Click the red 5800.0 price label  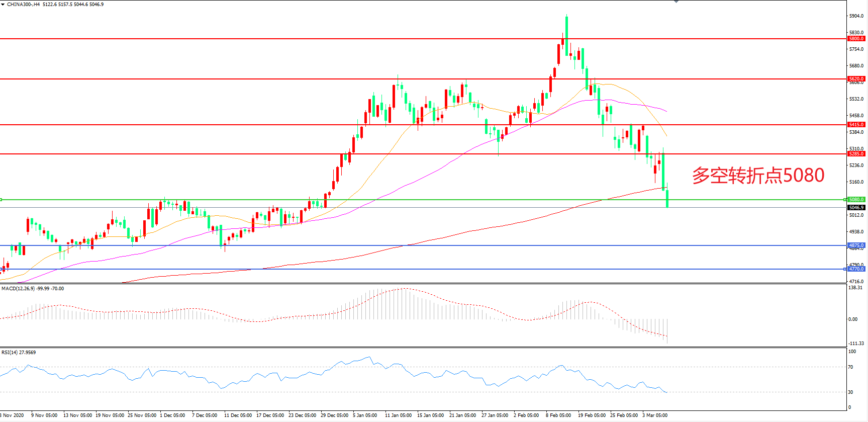856,39
